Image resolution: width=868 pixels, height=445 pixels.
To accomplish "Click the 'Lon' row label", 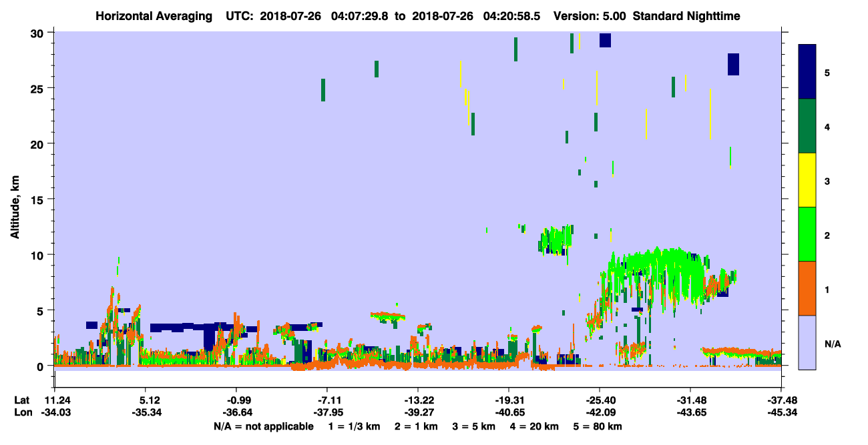I will click(x=23, y=413).
